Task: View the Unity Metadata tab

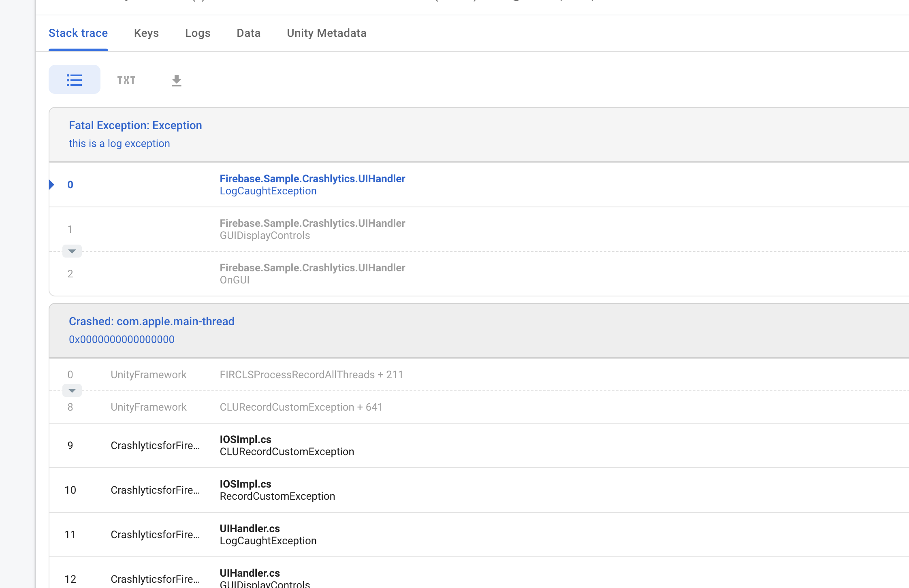Action: click(326, 33)
